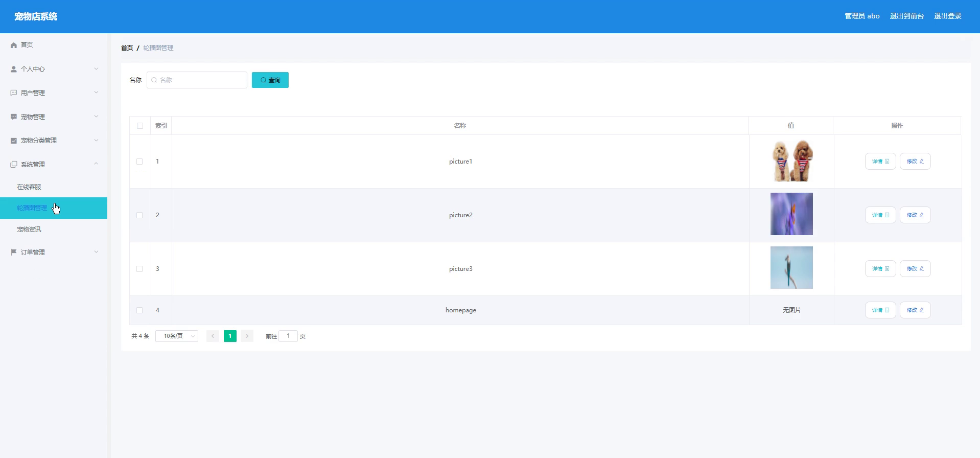Screen dimensions: 980x458
Task: Go to the previous page arrow
Action: click(x=213, y=336)
